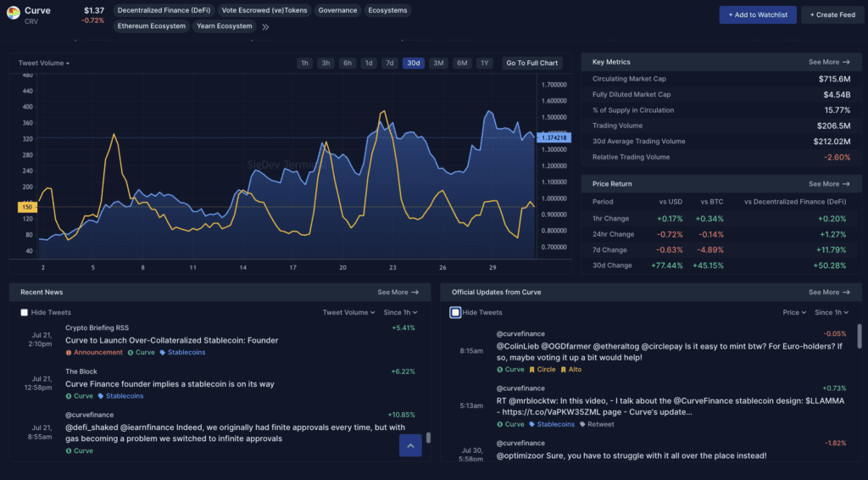This screenshot has height=480, width=868.
Task: Click the scroll-to-top arrow button
Action: point(410,445)
